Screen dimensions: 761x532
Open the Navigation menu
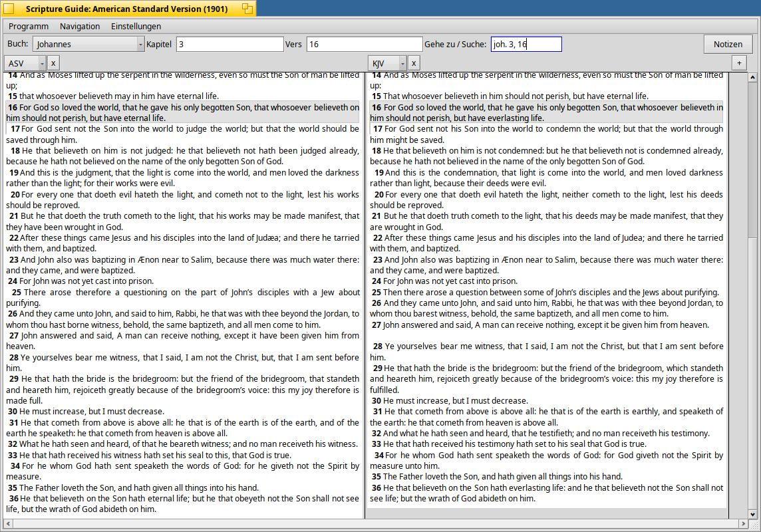click(80, 26)
